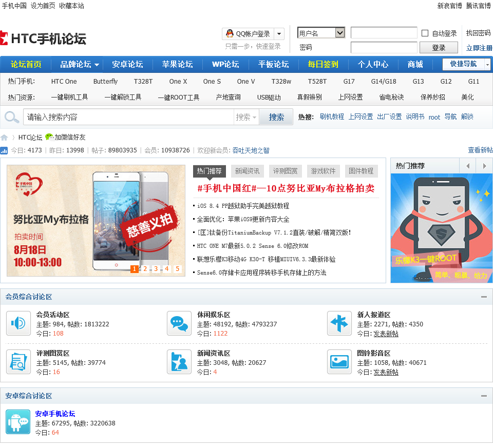Open the 平板论坛 nav item

(273, 65)
